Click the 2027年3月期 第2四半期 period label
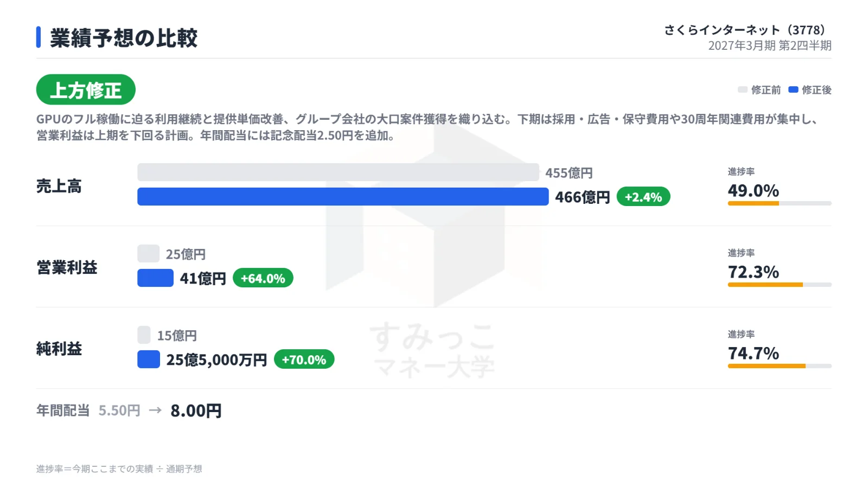Screen dimensions: 868x488 [x=770, y=46]
